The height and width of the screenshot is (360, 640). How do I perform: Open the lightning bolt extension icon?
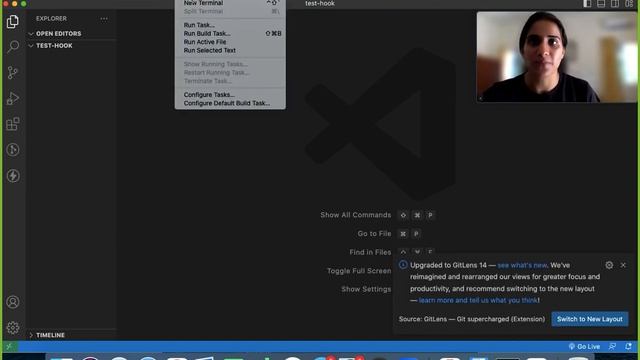13,176
